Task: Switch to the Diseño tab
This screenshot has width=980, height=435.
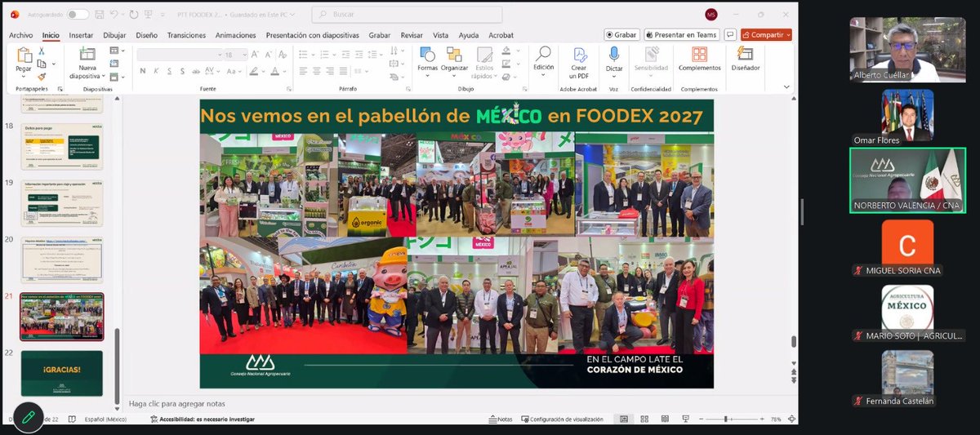Action: pos(147,35)
